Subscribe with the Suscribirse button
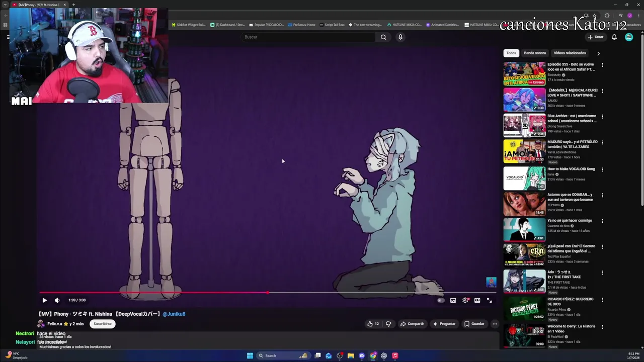The image size is (644, 362). pyautogui.click(x=103, y=324)
